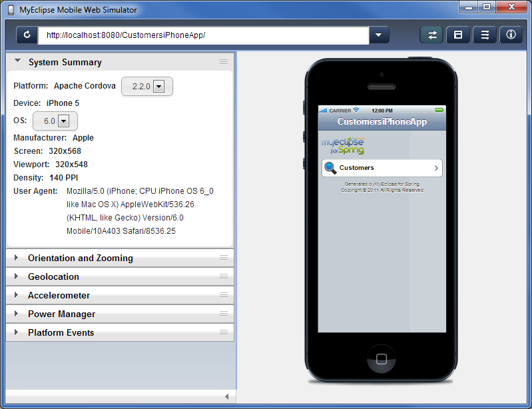Viewport: 532px width, 409px height.
Task: Collapse the side panel with left arrow
Action: [x=226, y=396]
